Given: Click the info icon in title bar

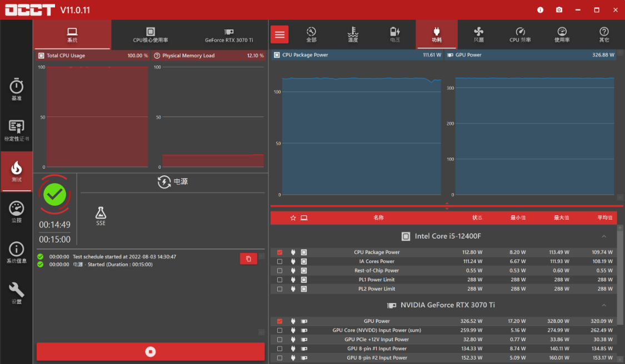Looking at the screenshot, I should (540, 9).
